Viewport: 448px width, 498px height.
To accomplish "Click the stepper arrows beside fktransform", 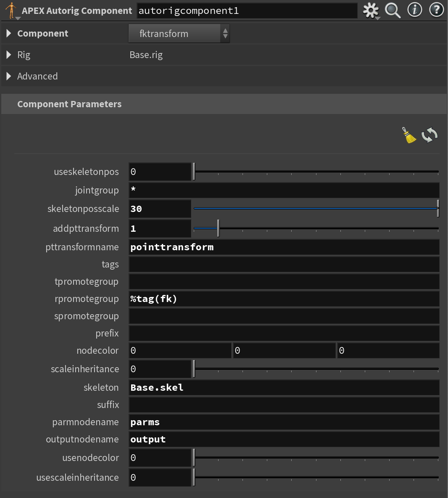I will point(225,33).
